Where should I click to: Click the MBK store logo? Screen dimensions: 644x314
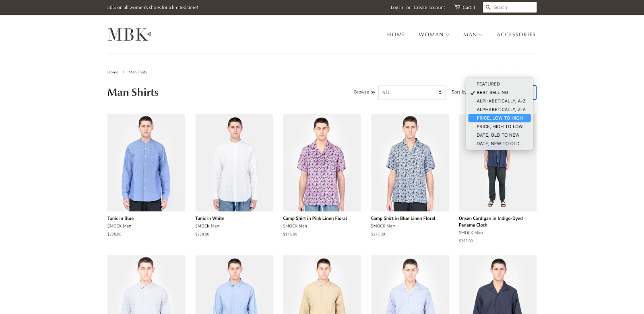(x=129, y=35)
